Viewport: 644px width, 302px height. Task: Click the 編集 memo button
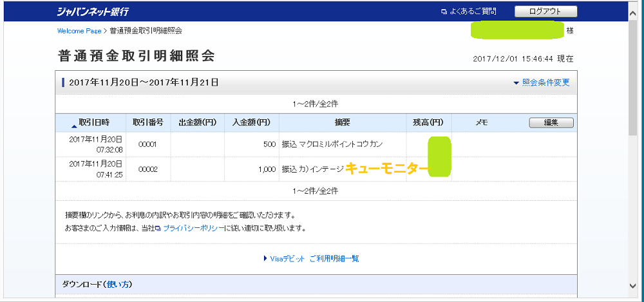tap(551, 122)
